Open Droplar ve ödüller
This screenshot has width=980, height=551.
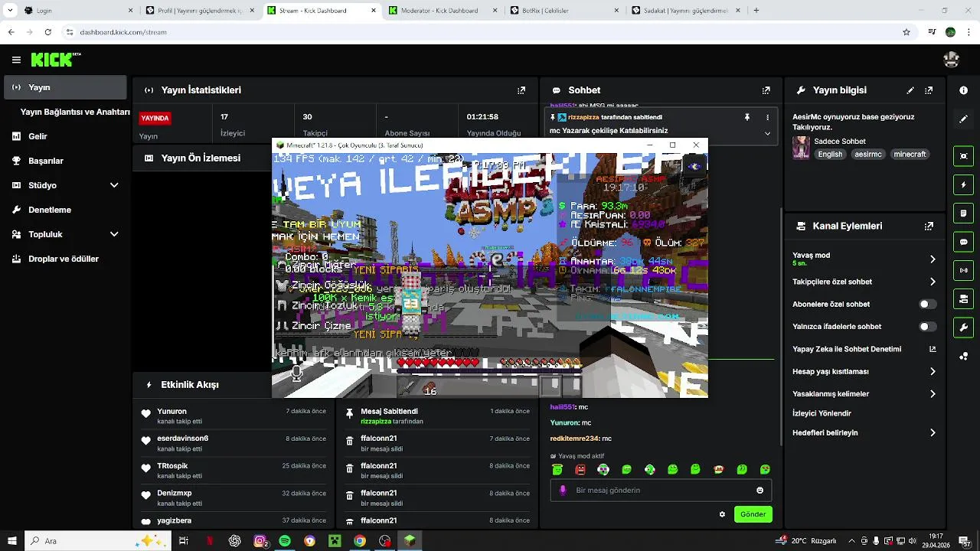coord(65,259)
